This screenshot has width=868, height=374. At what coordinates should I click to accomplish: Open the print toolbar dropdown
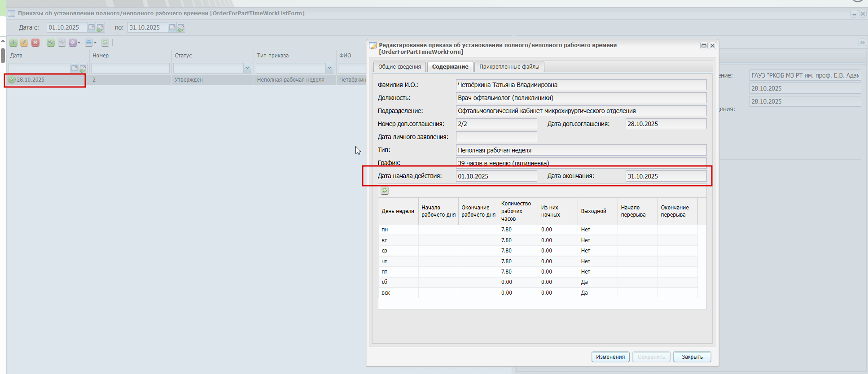point(91,43)
